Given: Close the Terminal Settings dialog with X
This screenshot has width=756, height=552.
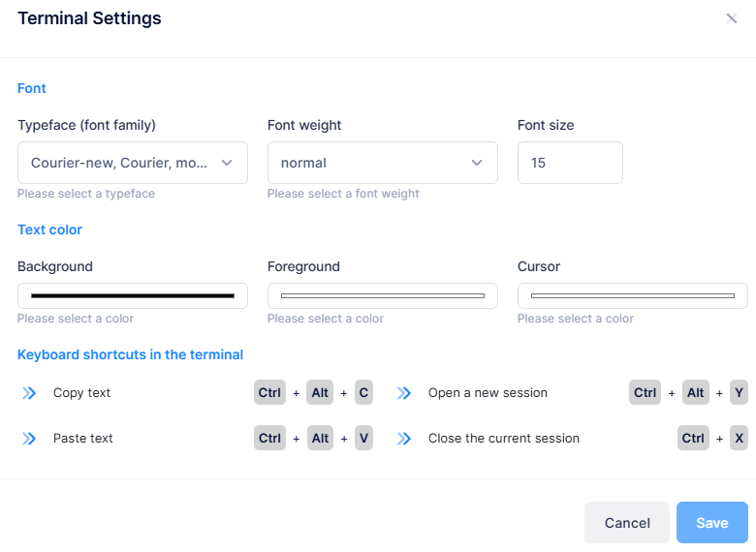Looking at the screenshot, I should [x=732, y=18].
